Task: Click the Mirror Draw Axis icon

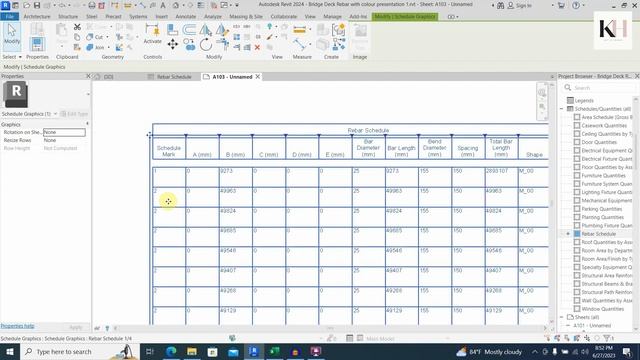Action: coord(222,29)
